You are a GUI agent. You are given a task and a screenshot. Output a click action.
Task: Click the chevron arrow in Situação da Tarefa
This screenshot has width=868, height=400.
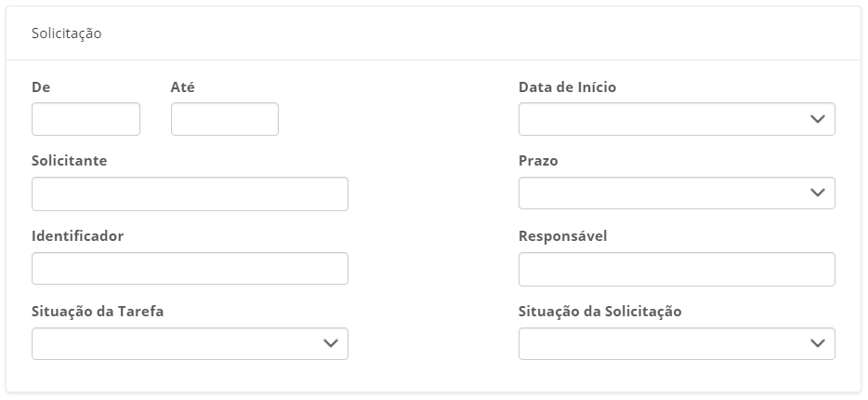coord(330,343)
